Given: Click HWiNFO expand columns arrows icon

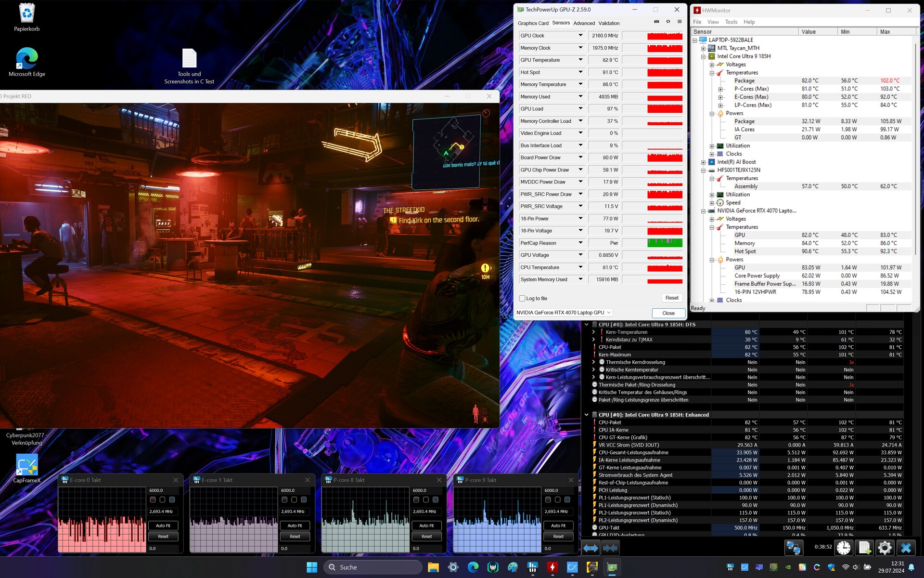Looking at the screenshot, I should [x=591, y=548].
